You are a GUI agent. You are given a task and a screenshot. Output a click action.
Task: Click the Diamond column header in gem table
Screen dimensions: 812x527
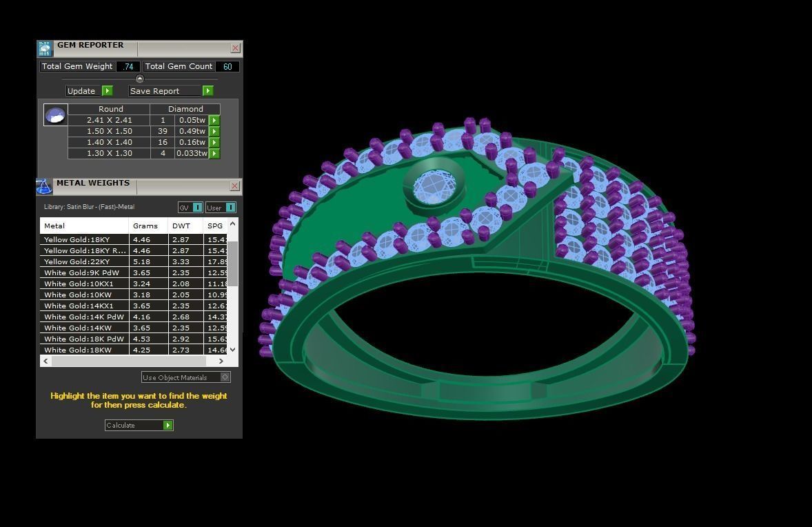(185, 109)
